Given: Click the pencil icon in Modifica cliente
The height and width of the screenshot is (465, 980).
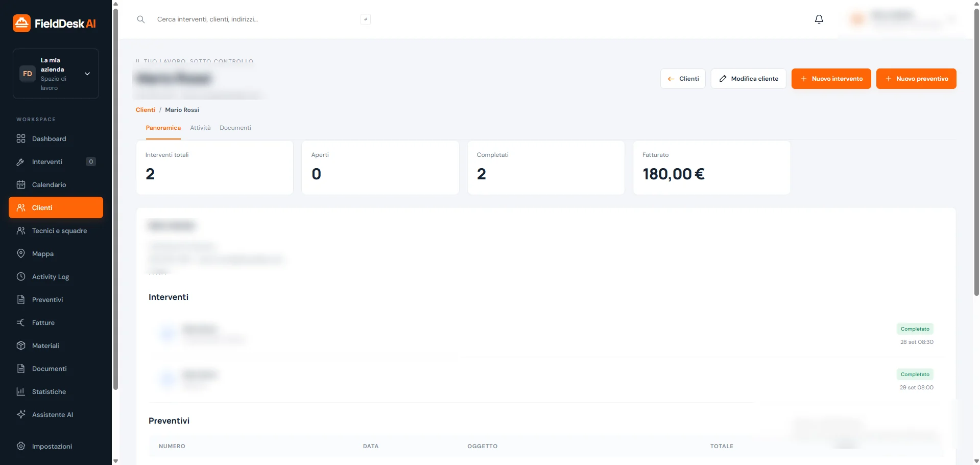Looking at the screenshot, I should (x=723, y=79).
